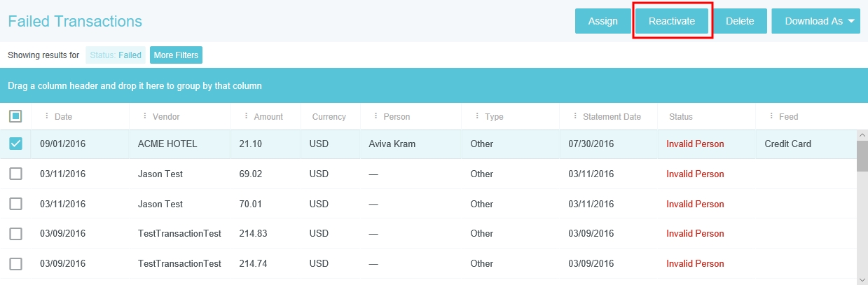Toggle the select-all header checkbox
Image resolution: width=868 pixels, height=285 pixels.
pos(15,116)
